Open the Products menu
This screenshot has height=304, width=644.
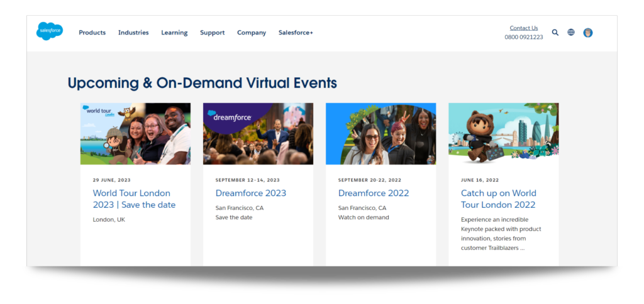tap(92, 33)
